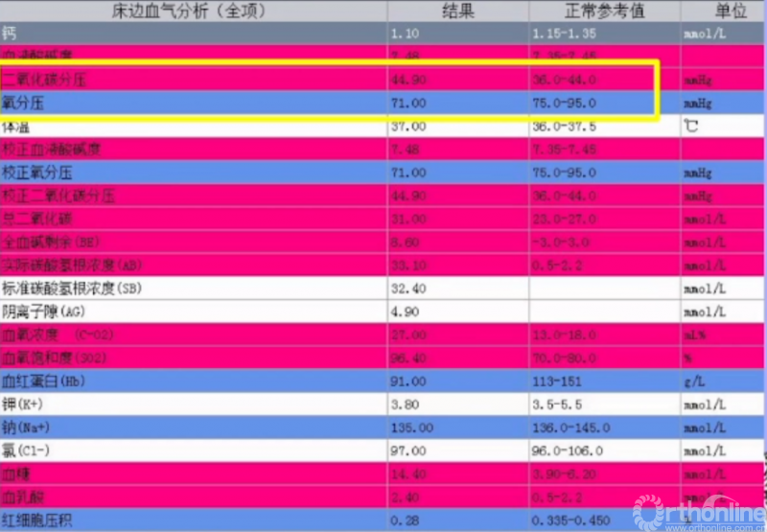
Task: Select the 校正氧分压 row label
Action: pos(36,173)
